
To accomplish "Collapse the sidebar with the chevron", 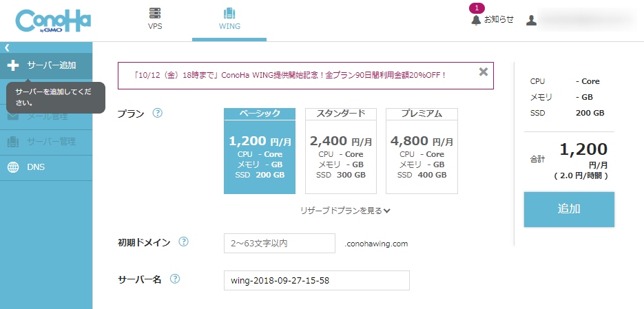I will point(7,47).
